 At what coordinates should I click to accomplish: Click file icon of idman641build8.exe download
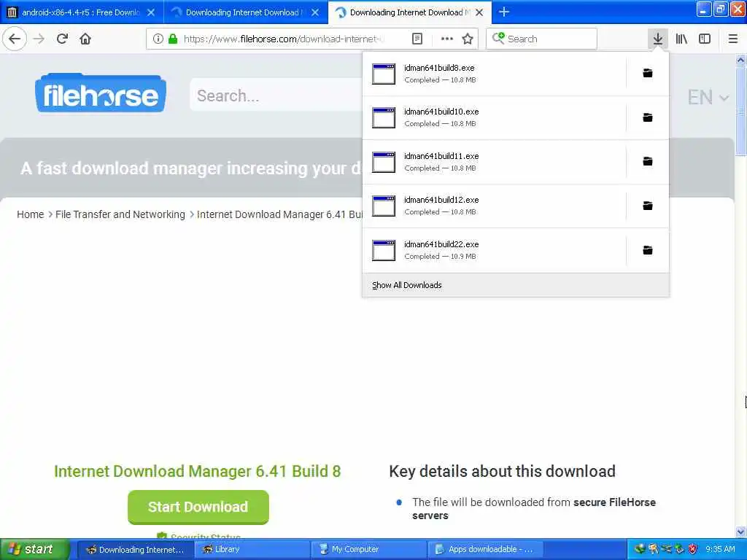click(x=384, y=74)
